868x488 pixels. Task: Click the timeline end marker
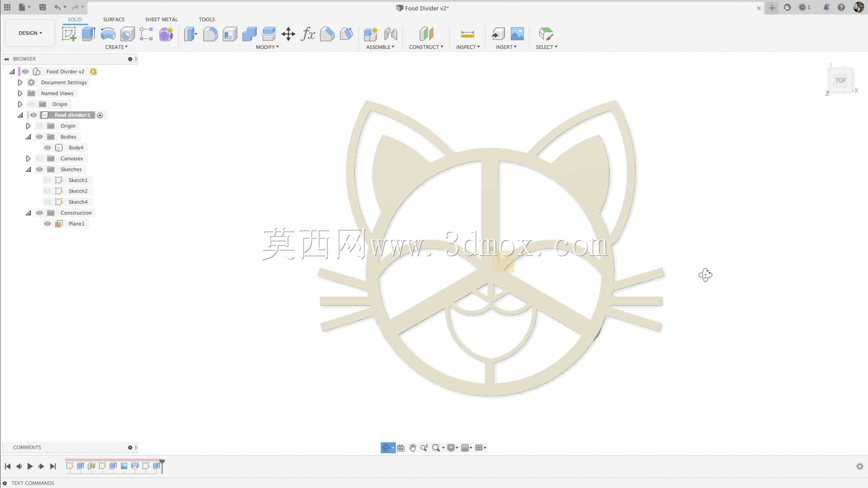(162, 466)
